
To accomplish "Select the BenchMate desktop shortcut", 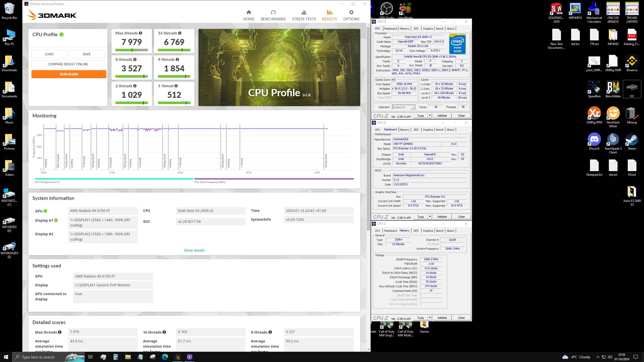I will click(x=613, y=89).
